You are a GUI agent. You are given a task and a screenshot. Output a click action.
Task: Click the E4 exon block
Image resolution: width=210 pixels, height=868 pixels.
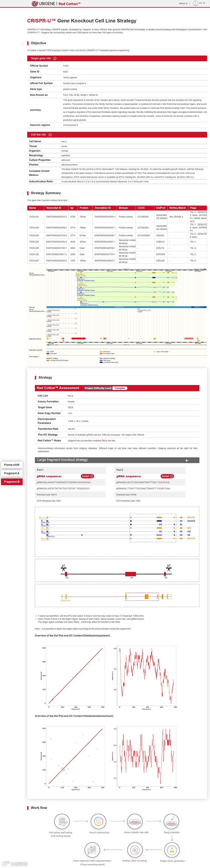pyautogui.click(x=131, y=574)
